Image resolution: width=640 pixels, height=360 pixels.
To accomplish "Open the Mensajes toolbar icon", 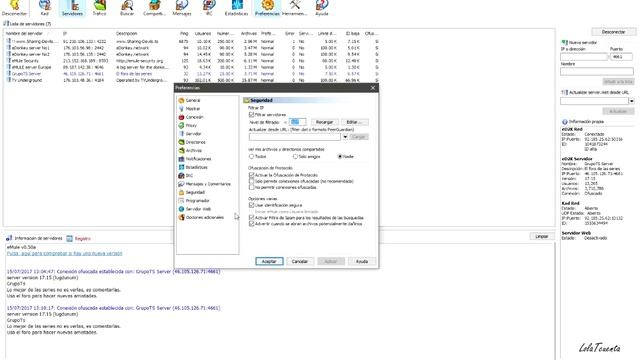I will pos(182,8).
